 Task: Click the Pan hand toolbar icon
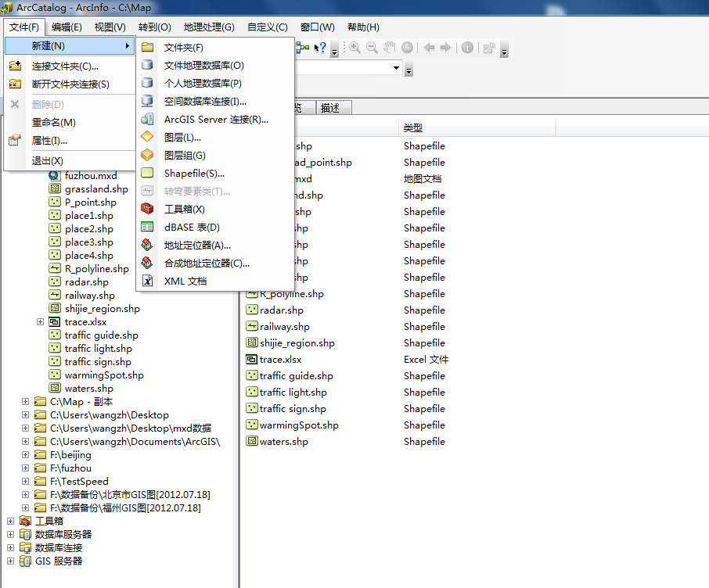(389, 48)
